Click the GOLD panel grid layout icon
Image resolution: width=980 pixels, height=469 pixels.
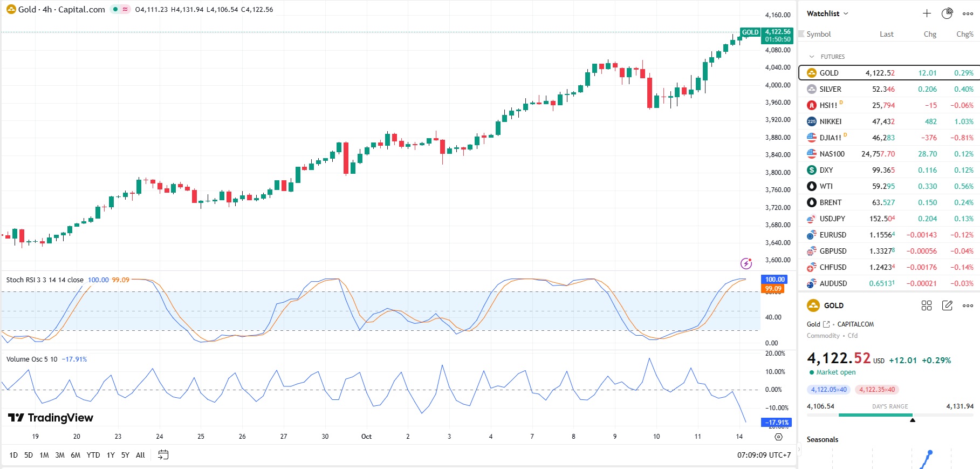pyautogui.click(x=927, y=305)
